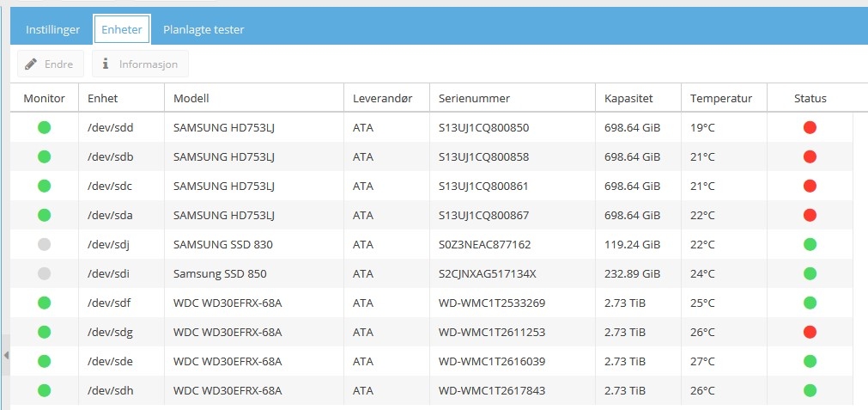Click green monitor indicator for /dev/sdd
This screenshot has width=868, height=410.
45,128
